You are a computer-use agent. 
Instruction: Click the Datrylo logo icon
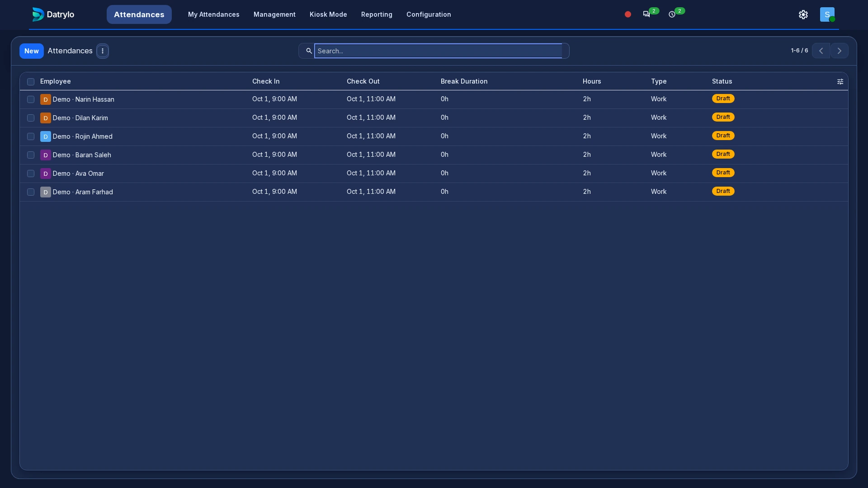[x=38, y=14]
